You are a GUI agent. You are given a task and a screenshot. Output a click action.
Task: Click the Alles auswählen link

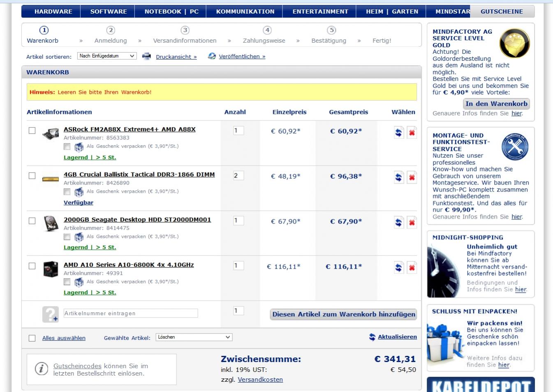coord(64,338)
